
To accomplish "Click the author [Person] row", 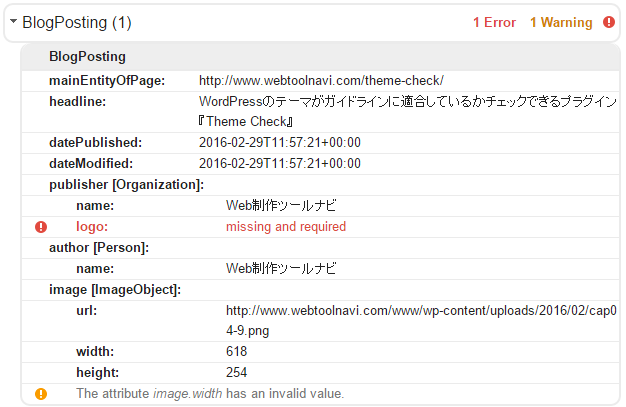I will (320, 248).
